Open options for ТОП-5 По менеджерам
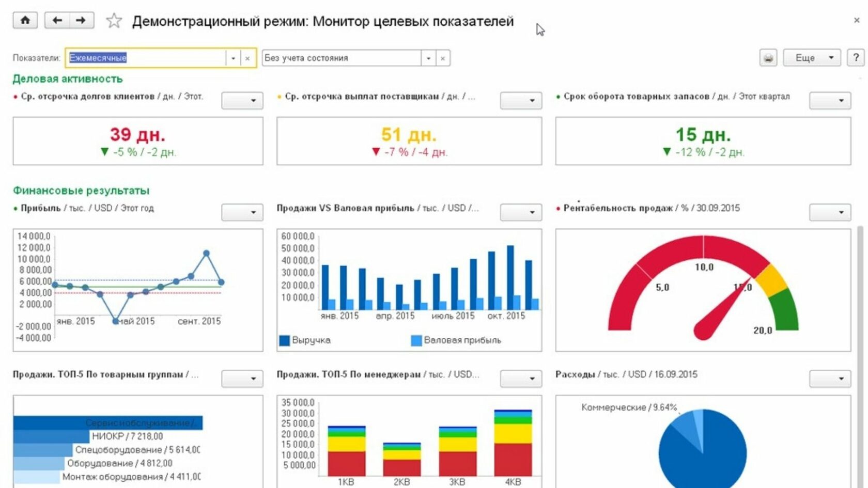 click(521, 379)
